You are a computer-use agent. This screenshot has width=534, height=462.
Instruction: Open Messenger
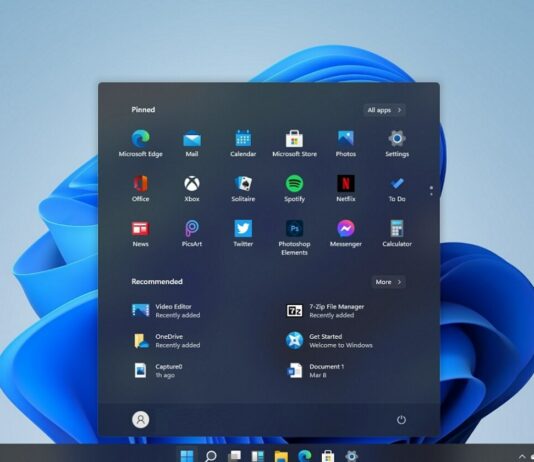346,234
